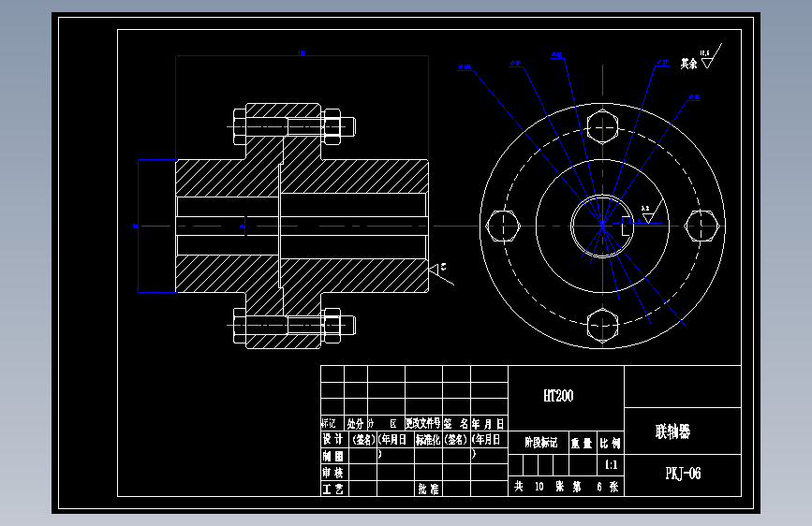Click the 批准 label
Viewport: 812px width, 526px height.
tap(428, 489)
